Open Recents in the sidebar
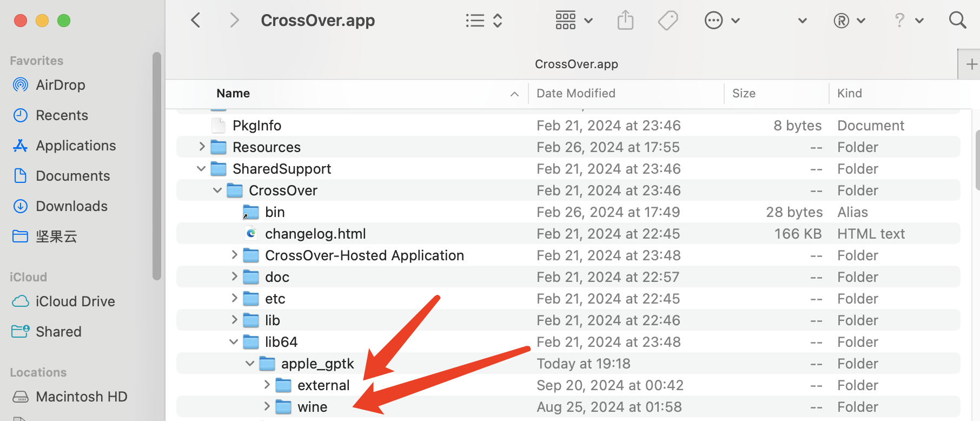Viewport: 980px width, 421px height. (x=61, y=115)
